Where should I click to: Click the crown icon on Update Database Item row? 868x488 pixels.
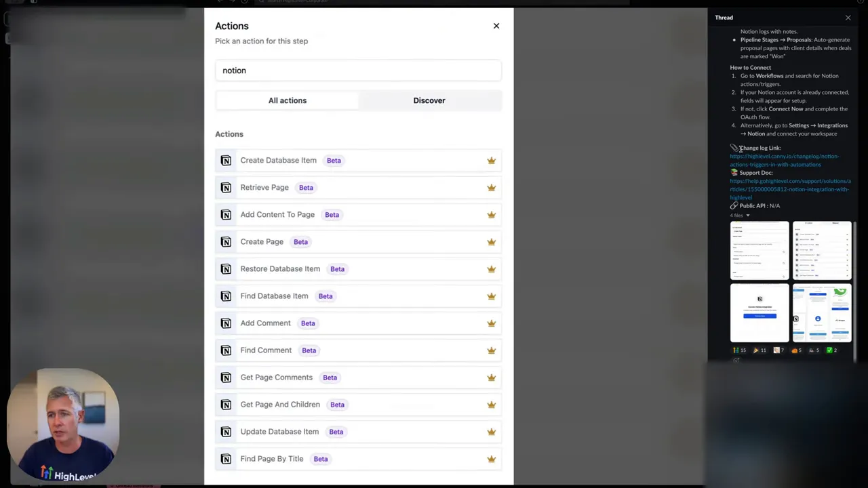(x=491, y=431)
